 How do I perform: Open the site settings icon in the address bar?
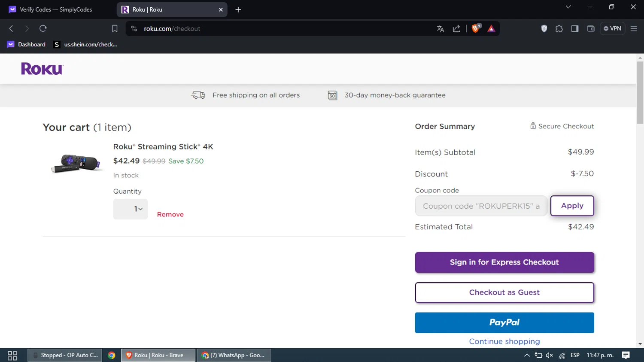click(x=134, y=29)
